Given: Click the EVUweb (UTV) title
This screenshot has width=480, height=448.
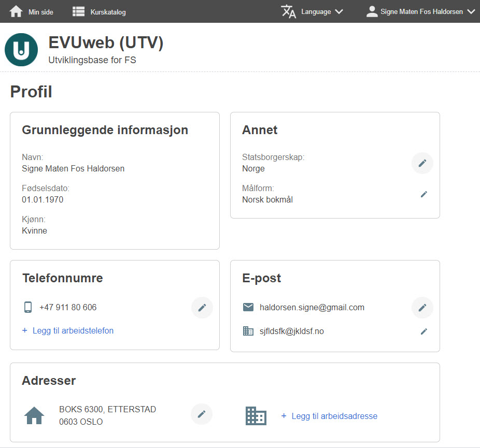Looking at the screenshot, I should click(x=106, y=42).
